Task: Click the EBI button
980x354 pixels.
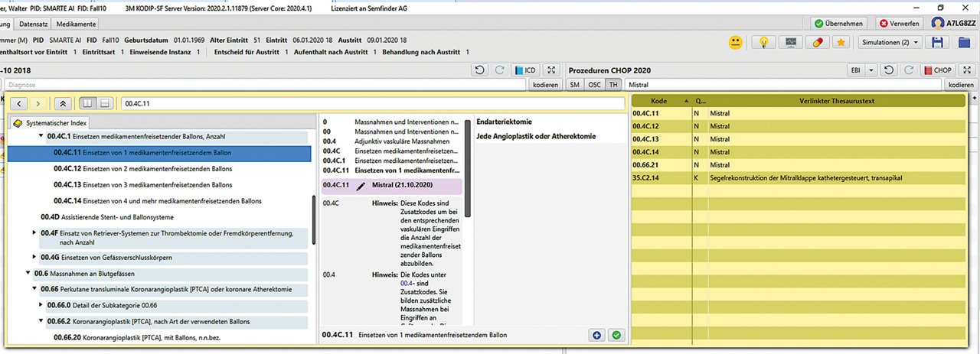Action: coord(855,70)
